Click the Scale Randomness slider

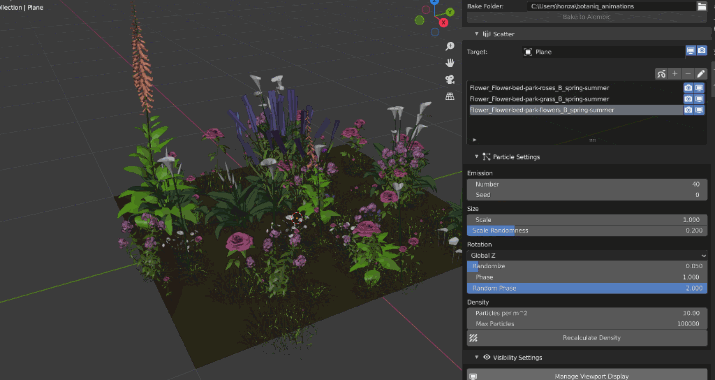(587, 230)
